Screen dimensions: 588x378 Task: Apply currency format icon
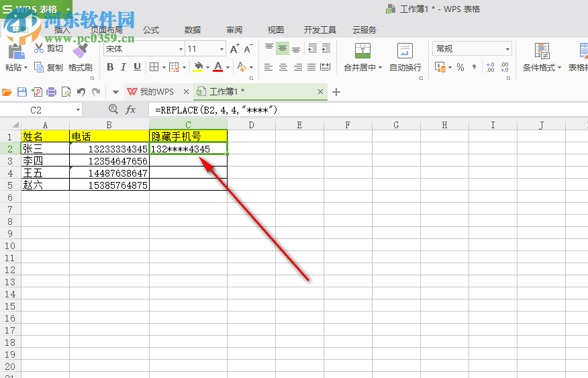(x=440, y=67)
